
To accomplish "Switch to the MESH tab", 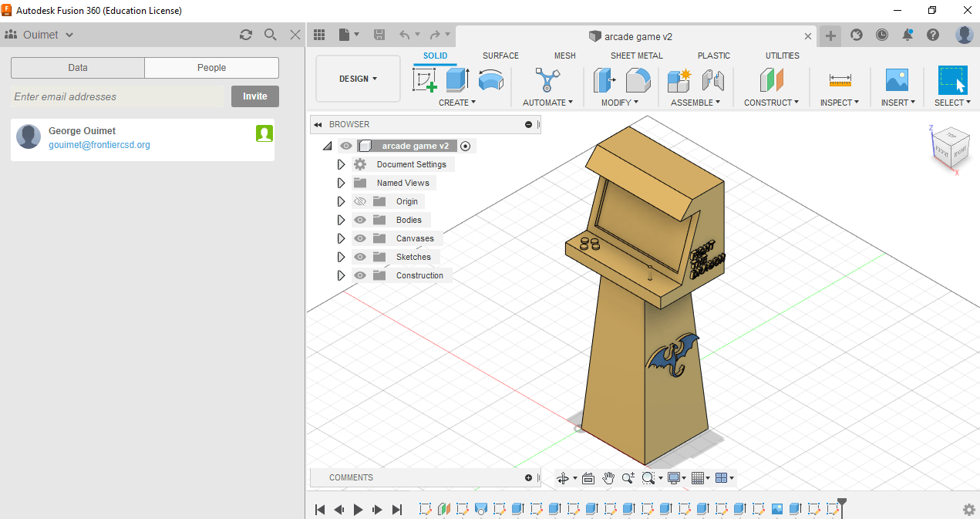I will point(564,56).
